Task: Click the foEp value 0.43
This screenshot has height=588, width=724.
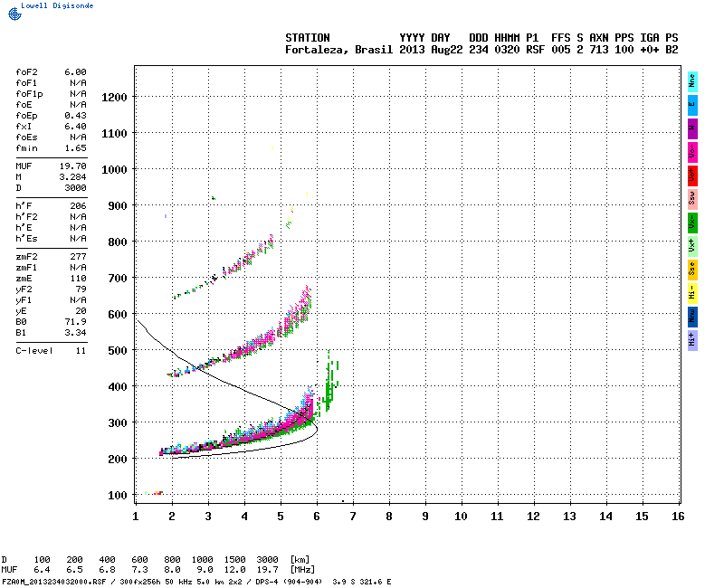Action: [x=75, y=116]
